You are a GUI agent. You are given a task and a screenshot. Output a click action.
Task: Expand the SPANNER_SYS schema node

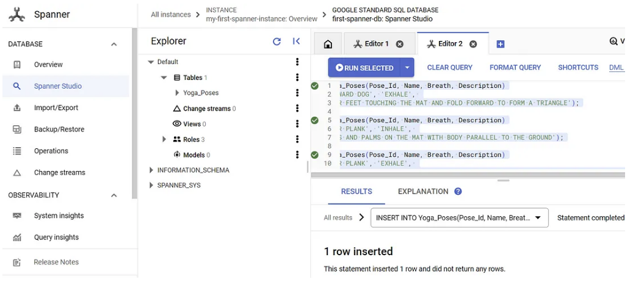click(x=151, y=186)
